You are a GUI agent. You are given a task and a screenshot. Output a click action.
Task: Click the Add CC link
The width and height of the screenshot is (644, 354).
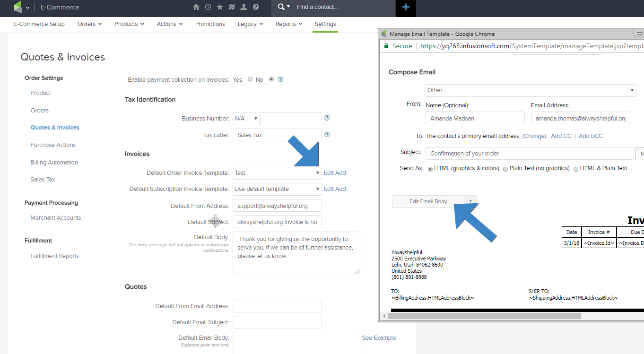pos(561,136)
